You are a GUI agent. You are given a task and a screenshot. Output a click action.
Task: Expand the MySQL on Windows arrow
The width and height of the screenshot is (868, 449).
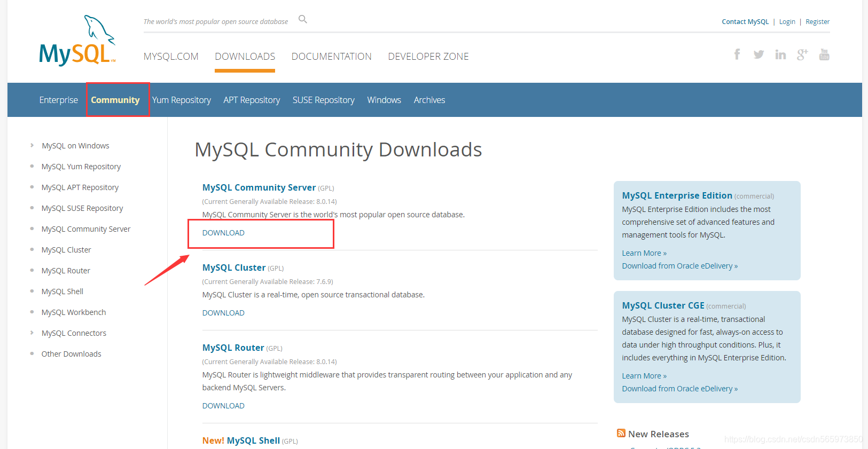click(32, 145)
